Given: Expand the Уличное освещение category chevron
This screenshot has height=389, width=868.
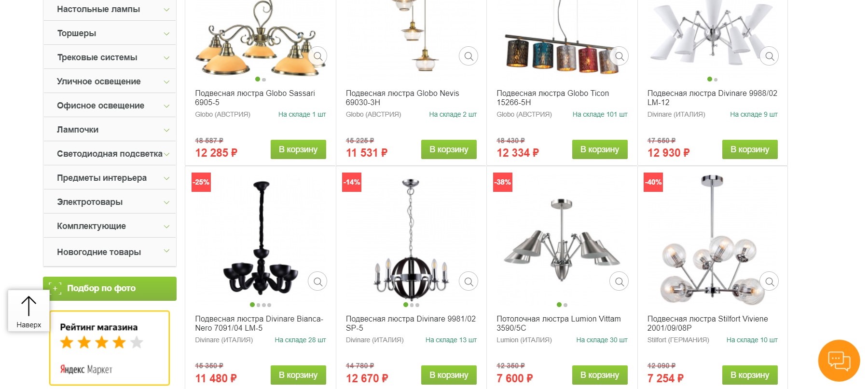Looking at the screenshot, I should 166,82.
